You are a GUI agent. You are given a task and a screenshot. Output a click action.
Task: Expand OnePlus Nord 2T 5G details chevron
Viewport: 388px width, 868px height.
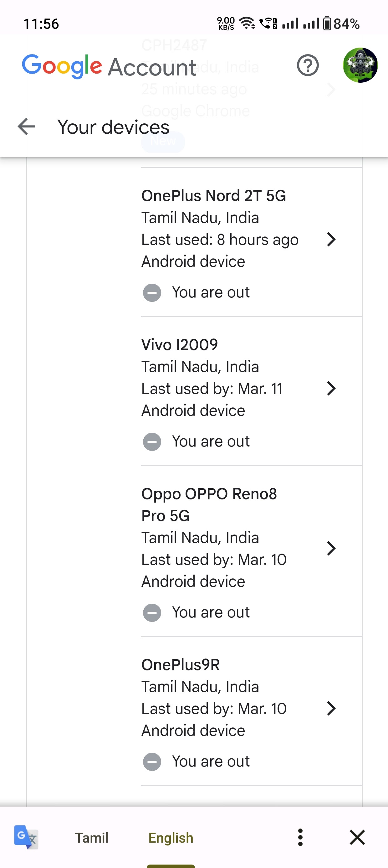point(331,240)
